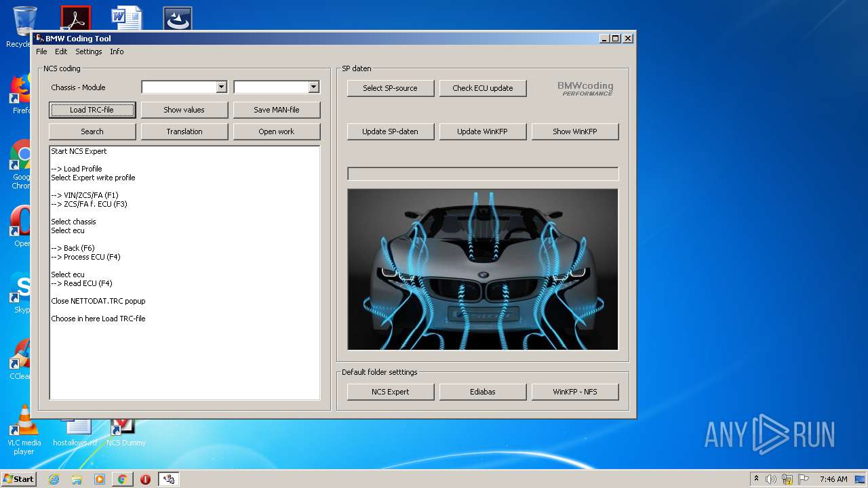Screen dimensions: 868x488
Task: Click the BMW Coding Tool title icon
Action: click(x=40, y=39)
